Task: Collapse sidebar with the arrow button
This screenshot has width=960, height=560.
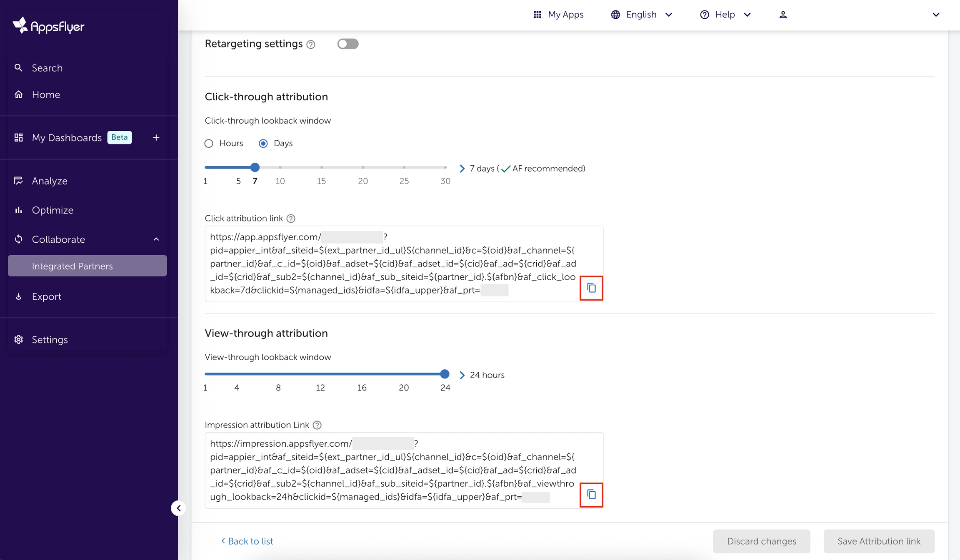Action: pos(178,508)
